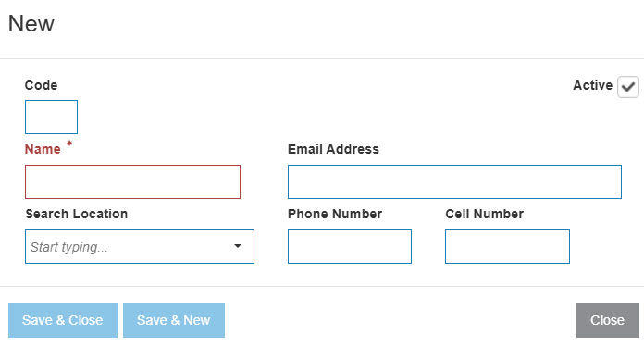Click the New dialog title

pos(31,23)
